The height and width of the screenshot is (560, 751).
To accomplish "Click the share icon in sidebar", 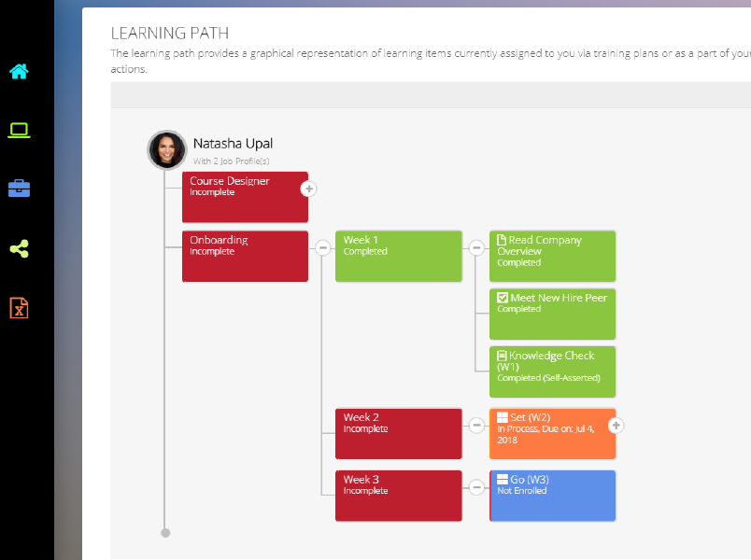I will coord(19,249).
